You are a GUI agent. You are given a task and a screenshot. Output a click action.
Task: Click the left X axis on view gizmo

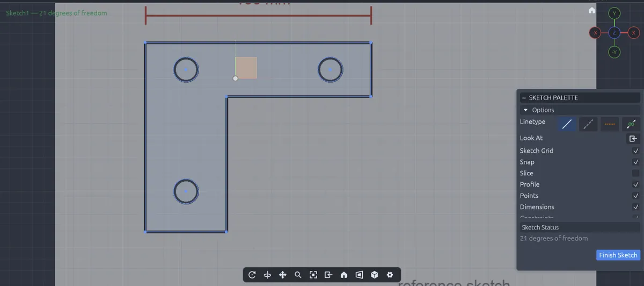click(x=595, y=33)
